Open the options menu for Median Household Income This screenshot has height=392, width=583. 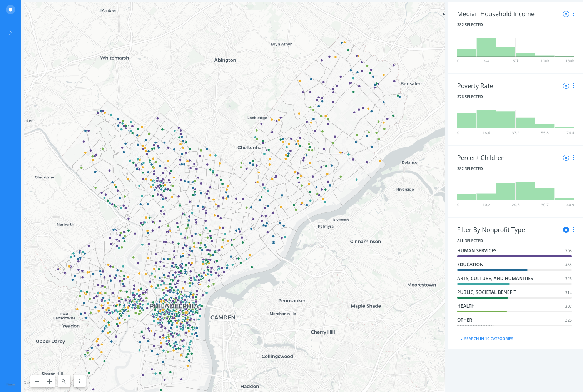pyautogui.click(x=574, y=13)
